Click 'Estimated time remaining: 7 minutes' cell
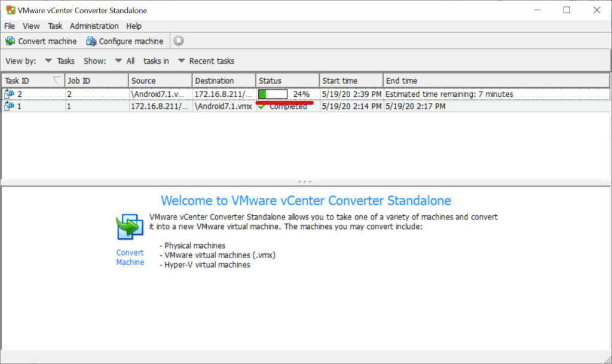This screenshot has width=612, height=364. click(449, 94)
